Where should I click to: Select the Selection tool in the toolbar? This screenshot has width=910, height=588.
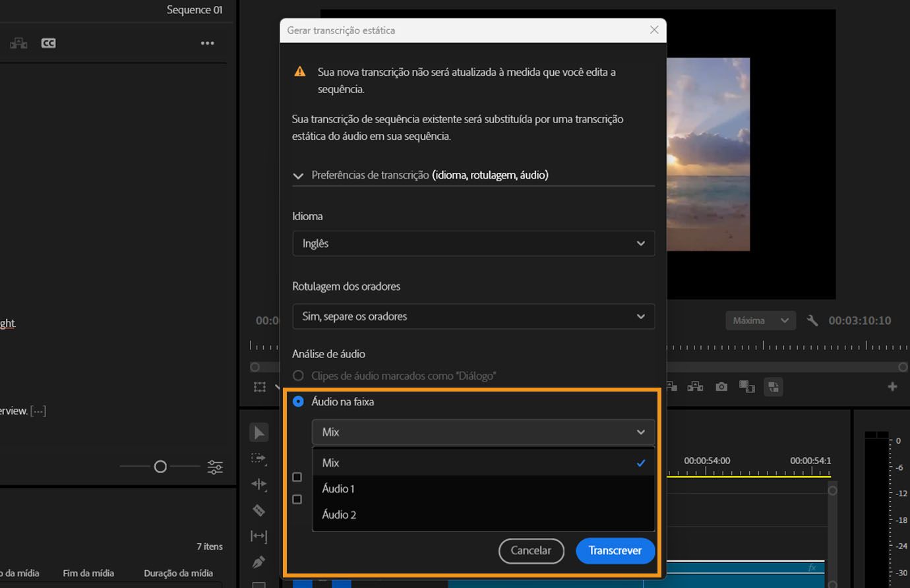(x=258, y=432)
